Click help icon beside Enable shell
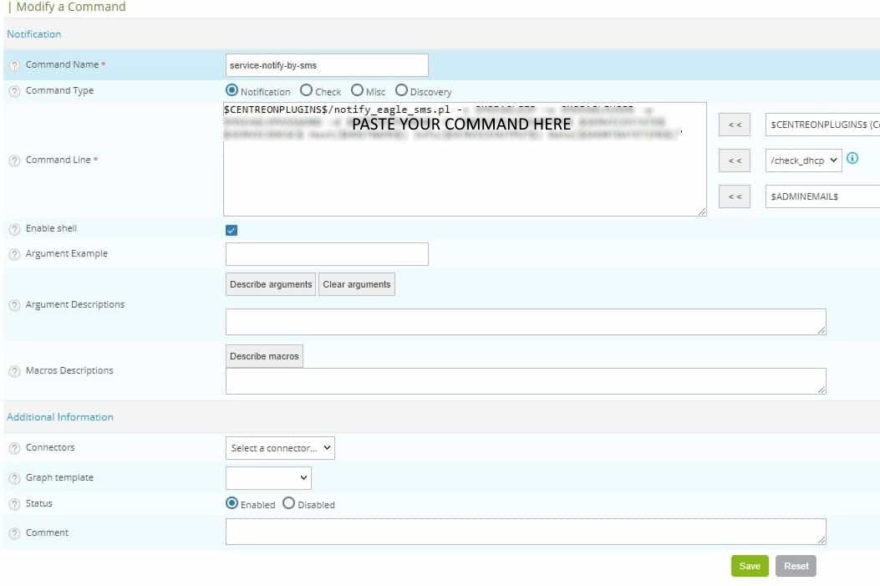The width and height of the screenshot is (880, 586). [x=15, y=229]
